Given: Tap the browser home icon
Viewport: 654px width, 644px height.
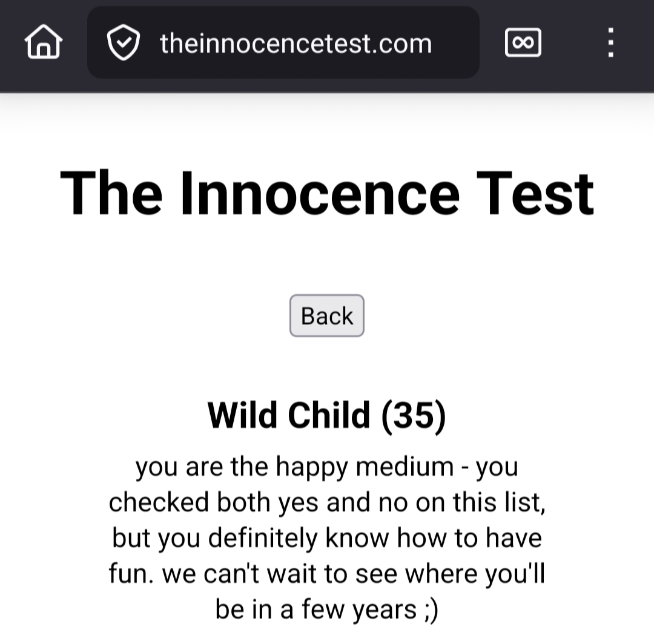Looking at the screenshot, I should pyautogui.click(x=43, y=44).
